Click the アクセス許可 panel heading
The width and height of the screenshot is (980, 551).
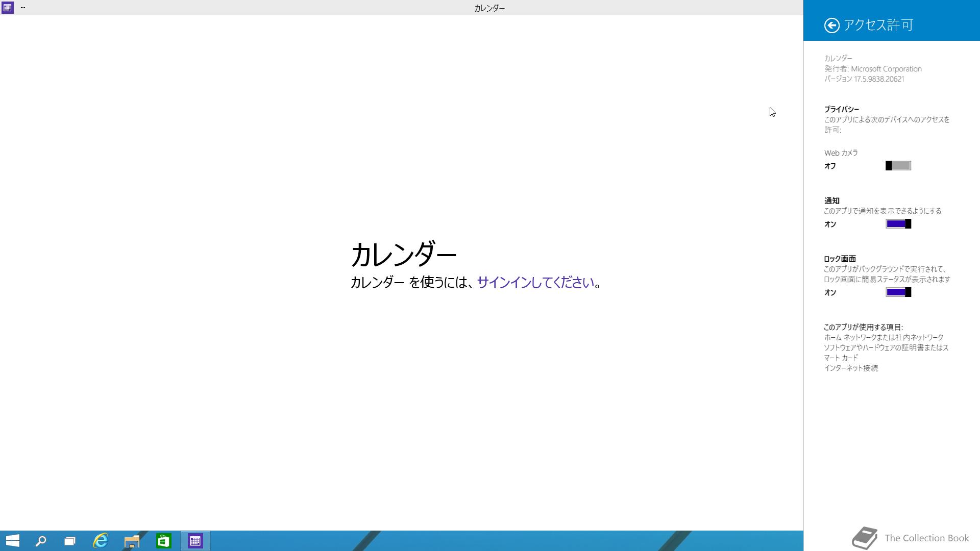coord(878,25)
